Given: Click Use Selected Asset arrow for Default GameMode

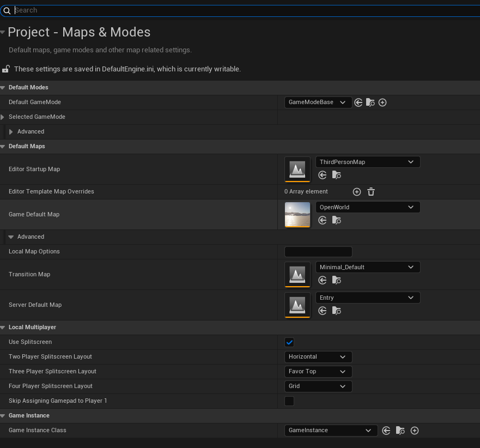Looking at the screenshot, I should click(x=359, y=102).
